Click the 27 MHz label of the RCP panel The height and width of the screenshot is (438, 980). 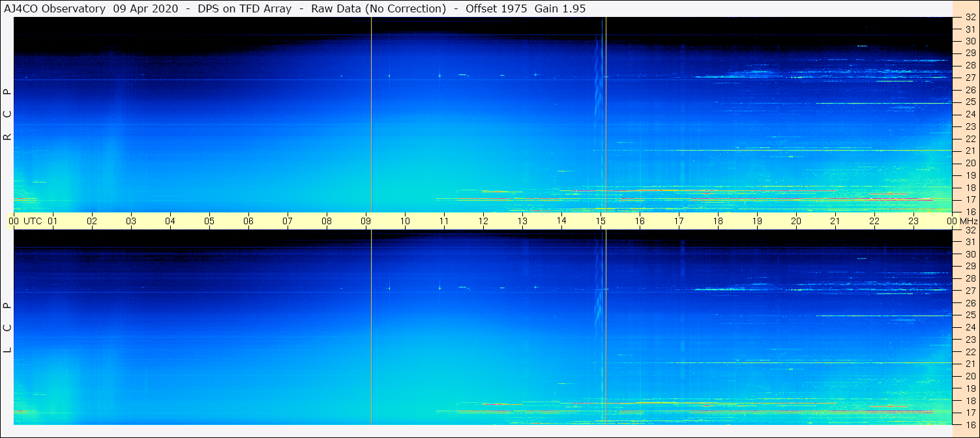970,78
